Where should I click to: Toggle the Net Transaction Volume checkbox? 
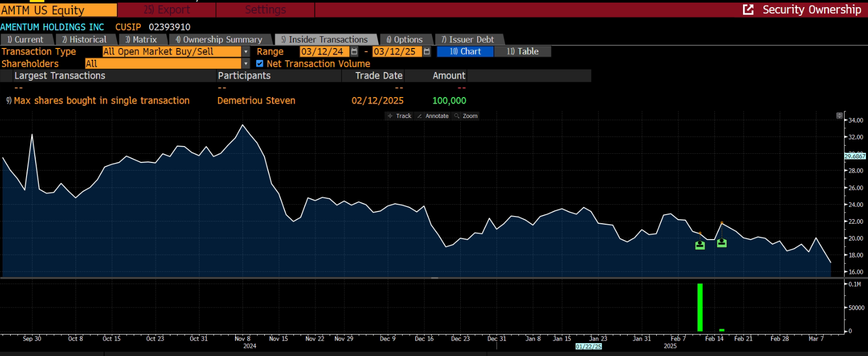[260, 64]
